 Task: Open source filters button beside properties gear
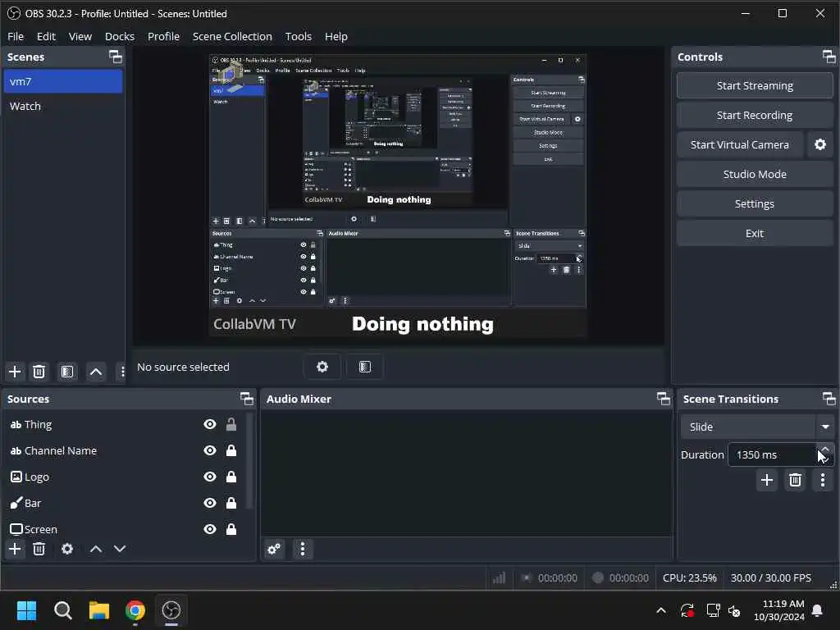point(365,367)
